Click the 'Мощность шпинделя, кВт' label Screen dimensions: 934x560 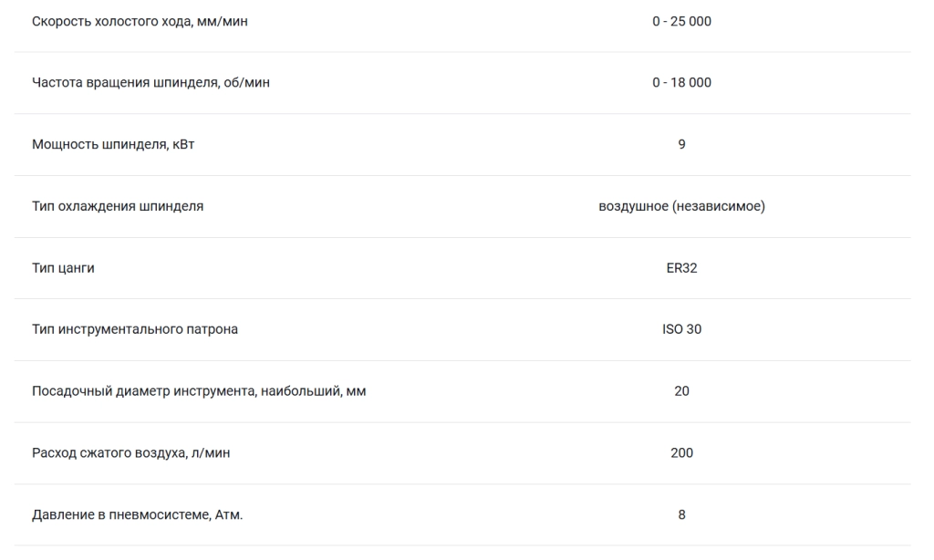(x=113, y=145)
